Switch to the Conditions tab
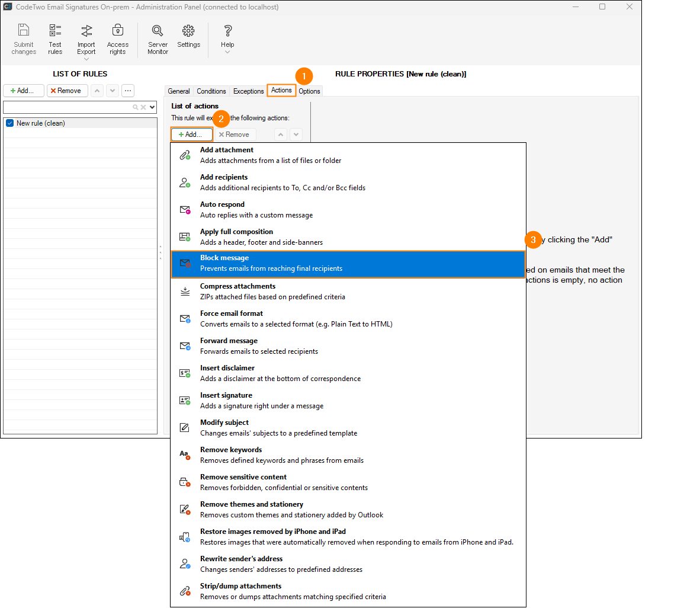The width and height of the screenshot is (700, 608). pos(211,91)
